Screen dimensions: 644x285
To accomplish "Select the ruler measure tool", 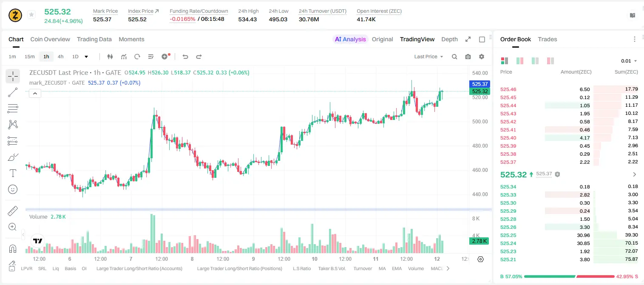I will tap(13, 211).
